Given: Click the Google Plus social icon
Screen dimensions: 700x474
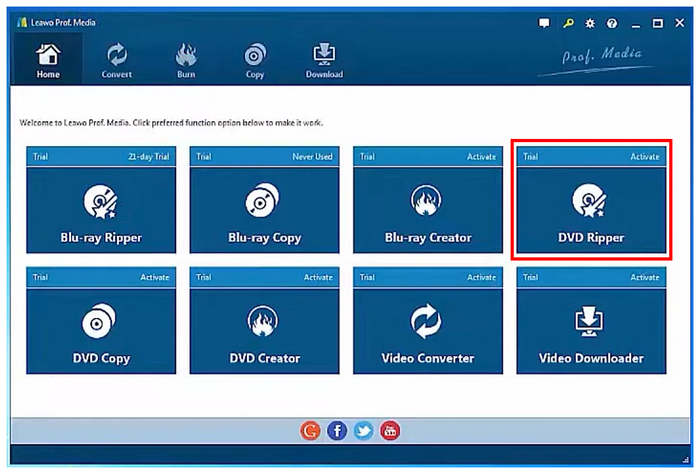Looking at the screenshot, I should pos(310,431).
